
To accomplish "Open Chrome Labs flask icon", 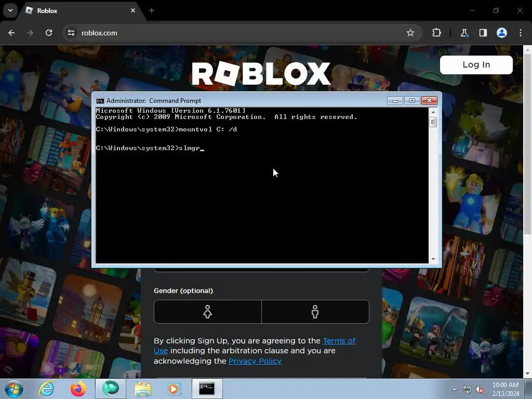I will (x=464, y=33).
